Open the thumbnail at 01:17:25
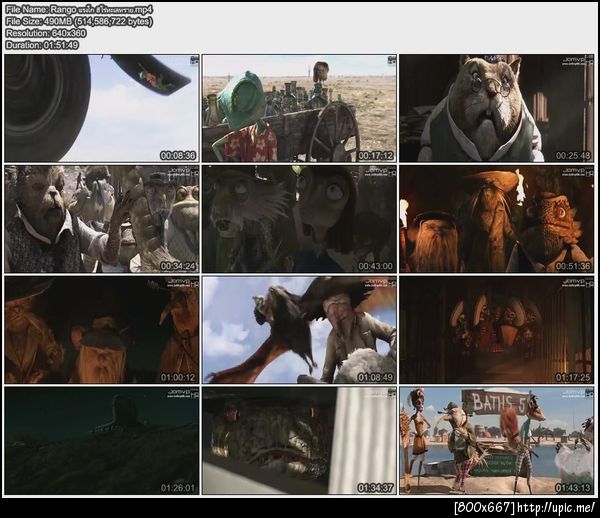Image resolution: width=600 pixels, height=518 pixels. [x=497, y=330]
